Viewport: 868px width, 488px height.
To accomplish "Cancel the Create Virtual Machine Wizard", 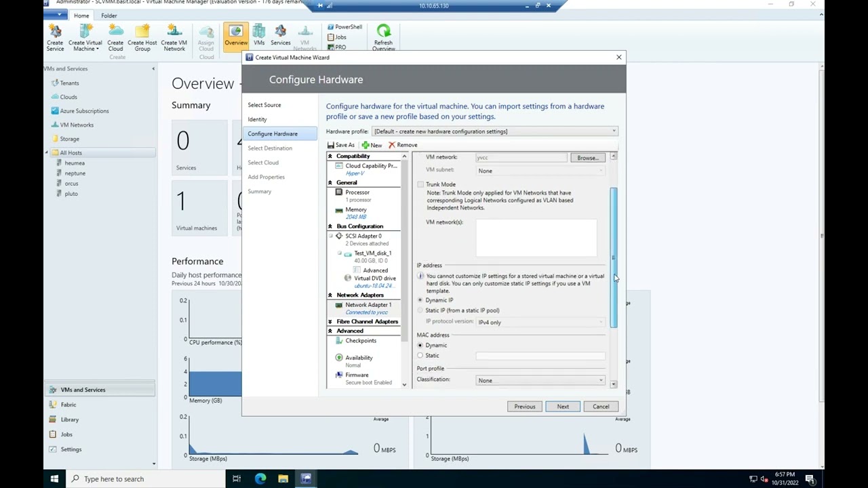I will point(601,407).
